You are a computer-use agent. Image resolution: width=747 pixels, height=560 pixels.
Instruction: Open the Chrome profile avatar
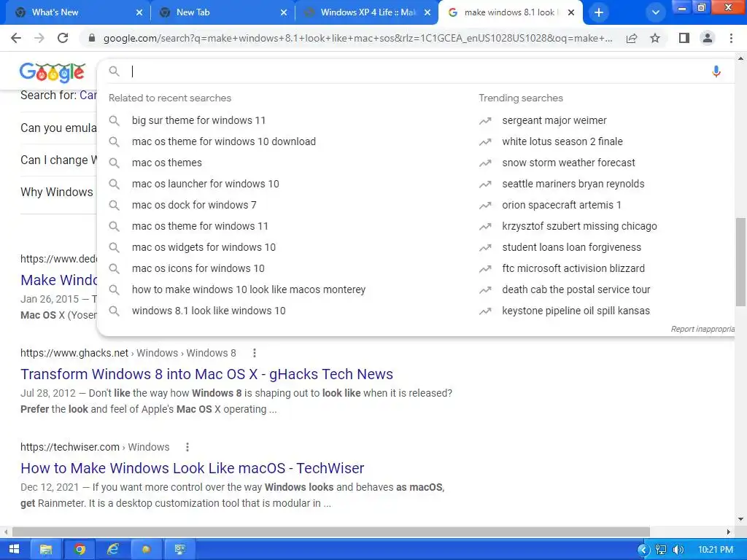click(708, 38)
